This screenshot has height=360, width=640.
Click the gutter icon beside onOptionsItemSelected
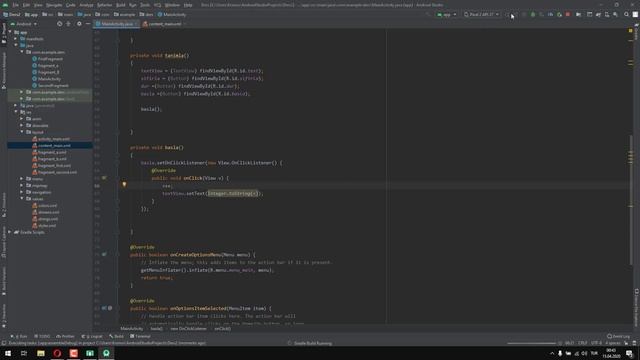tap(104, 308)
